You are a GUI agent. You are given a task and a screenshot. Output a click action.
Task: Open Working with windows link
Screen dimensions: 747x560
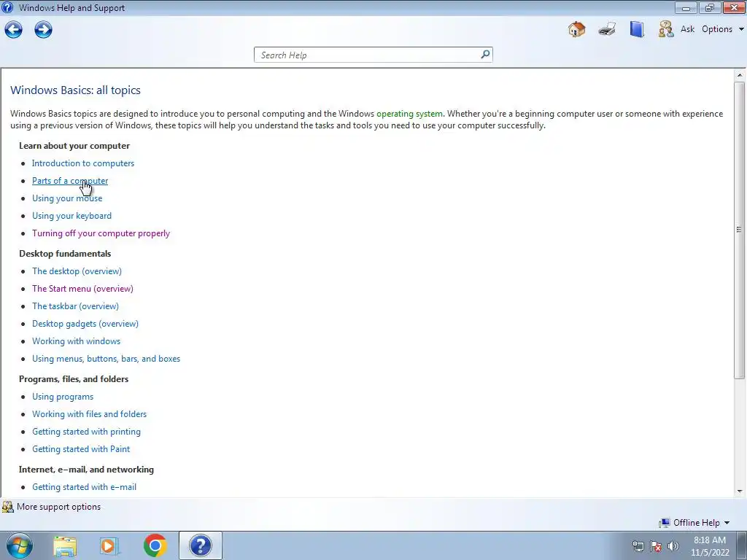pyautogui.click(x=76, y=341)
